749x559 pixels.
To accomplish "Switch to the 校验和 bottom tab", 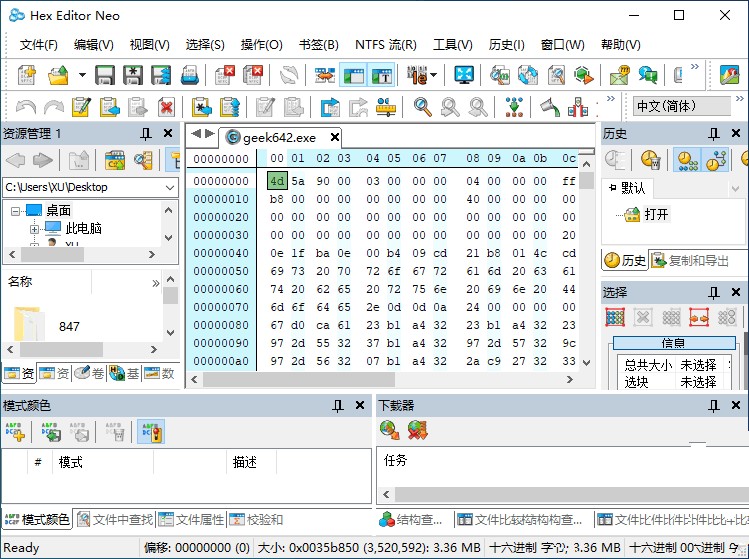I will [x=256, y=519].
